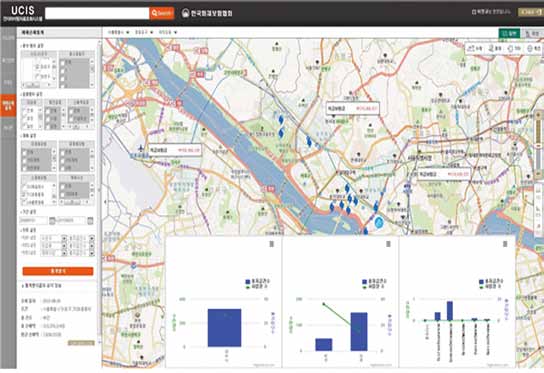Open the calendar for the end date
The image size is (544, 373).
click(x=90, y=220)
